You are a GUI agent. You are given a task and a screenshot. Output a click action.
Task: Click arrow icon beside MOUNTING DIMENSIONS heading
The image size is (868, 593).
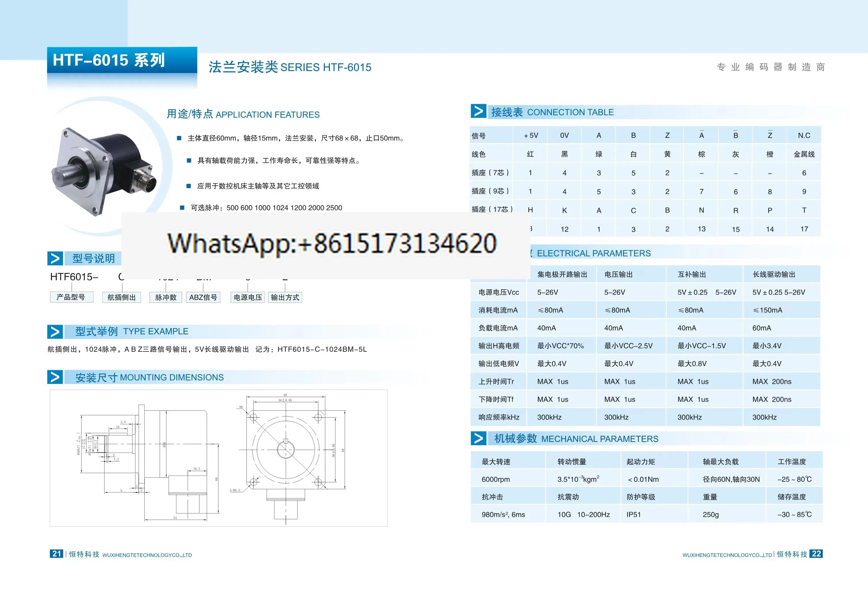55,377
